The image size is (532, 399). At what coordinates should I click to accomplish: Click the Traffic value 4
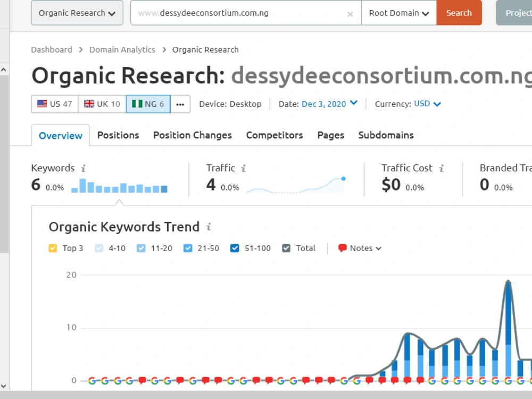click(211, 185)
